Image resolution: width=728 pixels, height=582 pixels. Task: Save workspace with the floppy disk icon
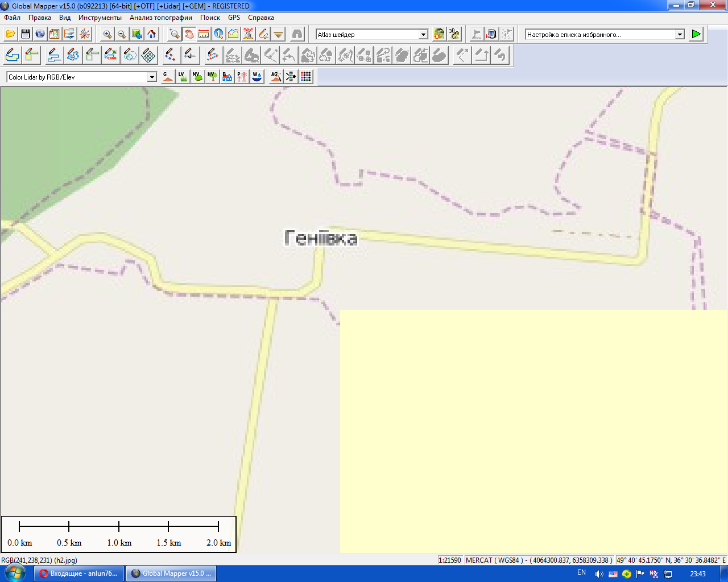tap(26, 34)
